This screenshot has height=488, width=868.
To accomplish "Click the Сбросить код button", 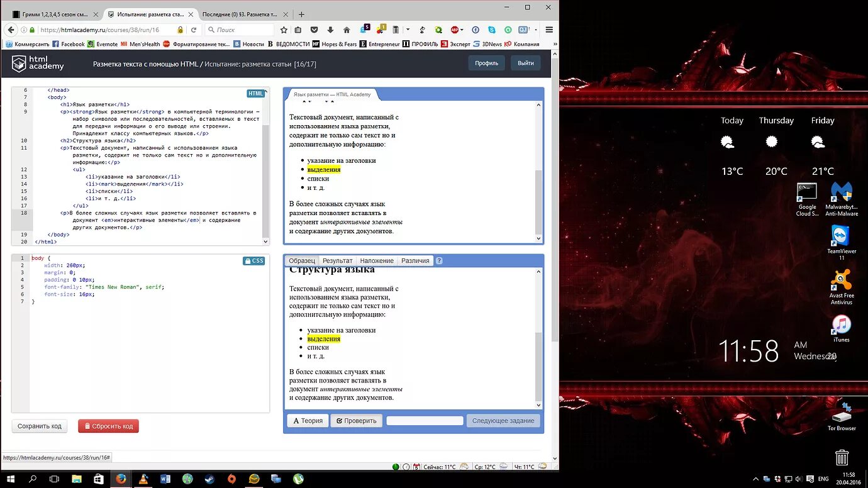I will coord(108,426).
